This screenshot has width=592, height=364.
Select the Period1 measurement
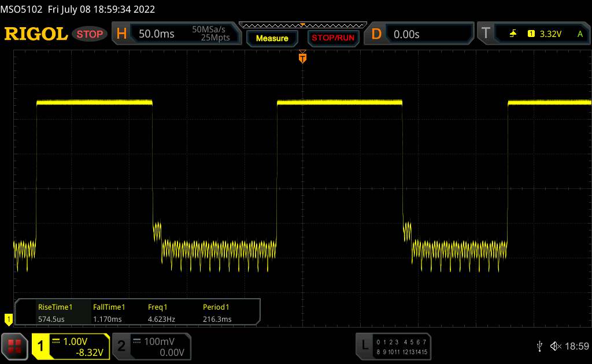[216, 307]
